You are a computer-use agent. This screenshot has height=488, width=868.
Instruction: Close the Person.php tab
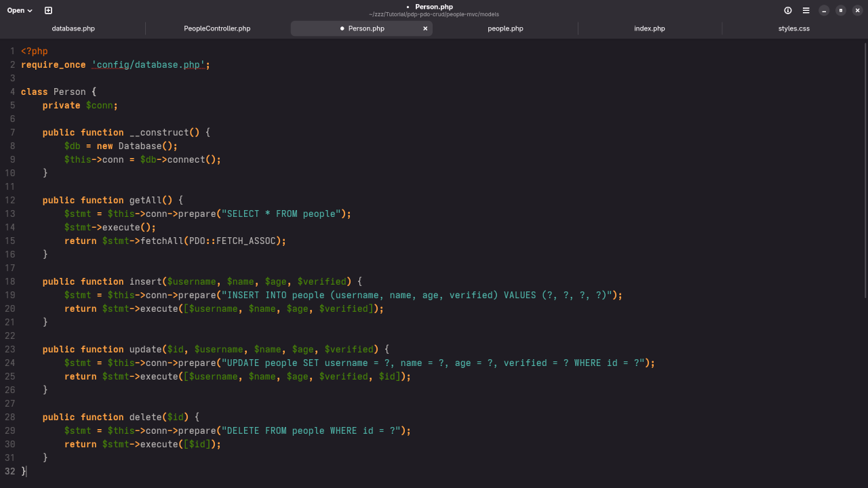(x=425, y=28)
